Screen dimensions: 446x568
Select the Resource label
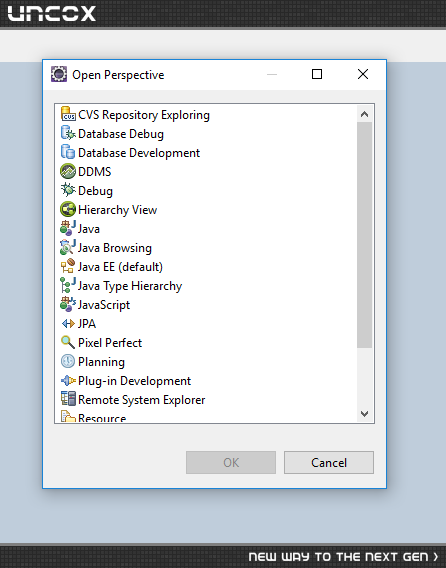[x=102, y=418]
